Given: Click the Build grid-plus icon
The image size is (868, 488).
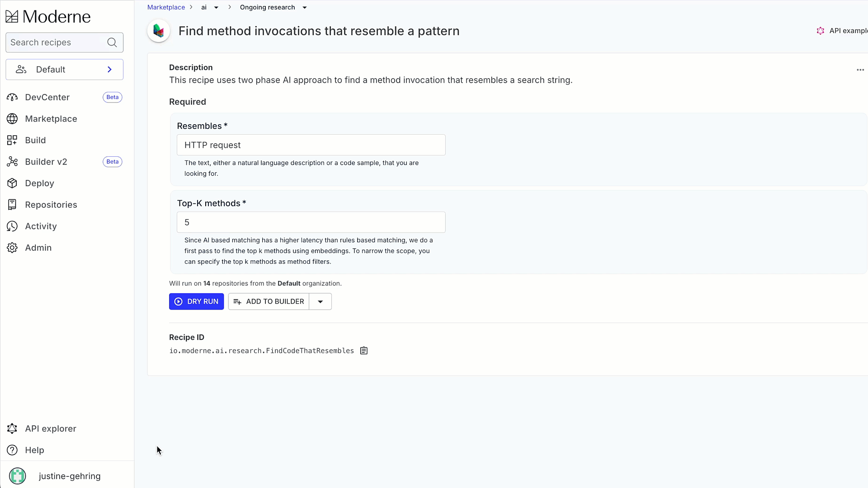Looking at the screenshot, I should (x=12, y=140).
